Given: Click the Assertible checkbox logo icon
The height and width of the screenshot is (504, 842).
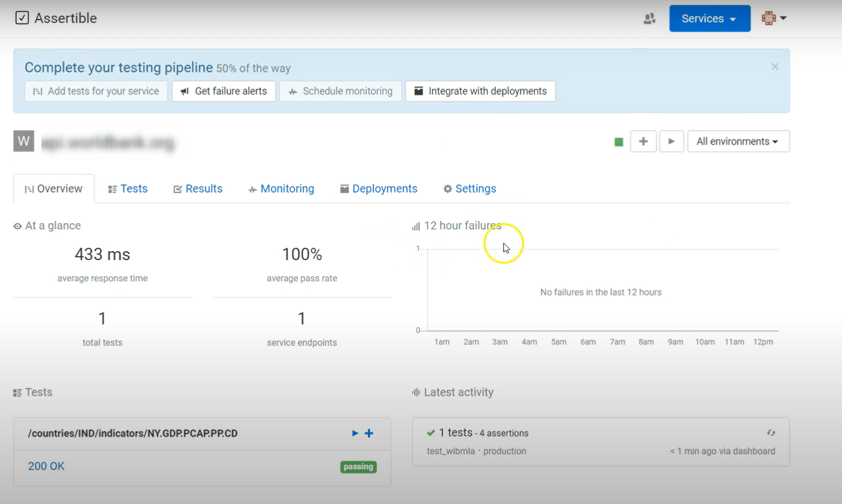Looking at the screenshot, I should pyautogui.click(x=22, y=18).
